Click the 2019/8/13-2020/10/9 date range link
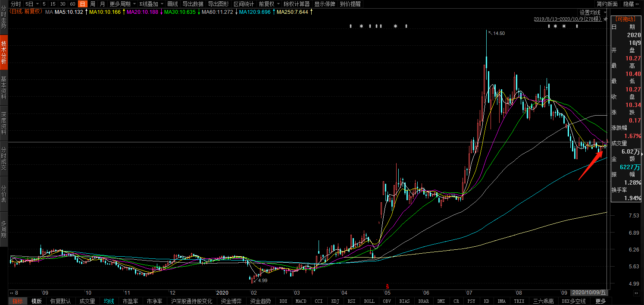 pos(567,19)
